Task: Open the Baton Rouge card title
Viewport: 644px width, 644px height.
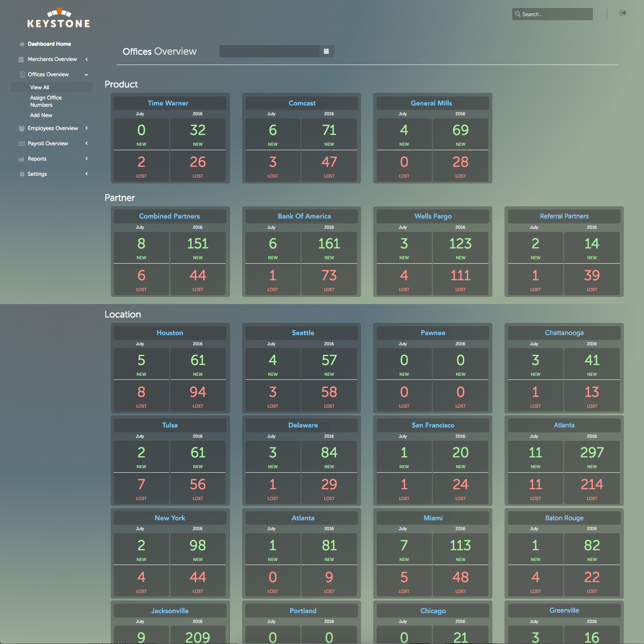Action: click(x=564, y=518)
